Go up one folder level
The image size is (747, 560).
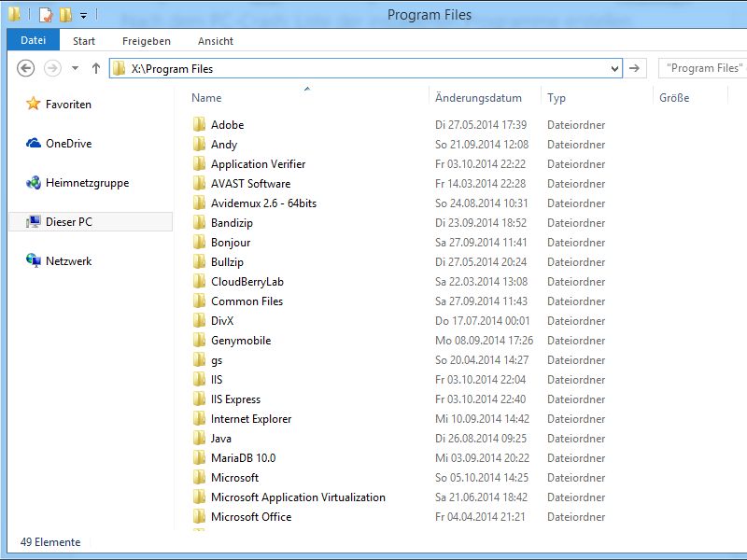[x=96, y=68]
